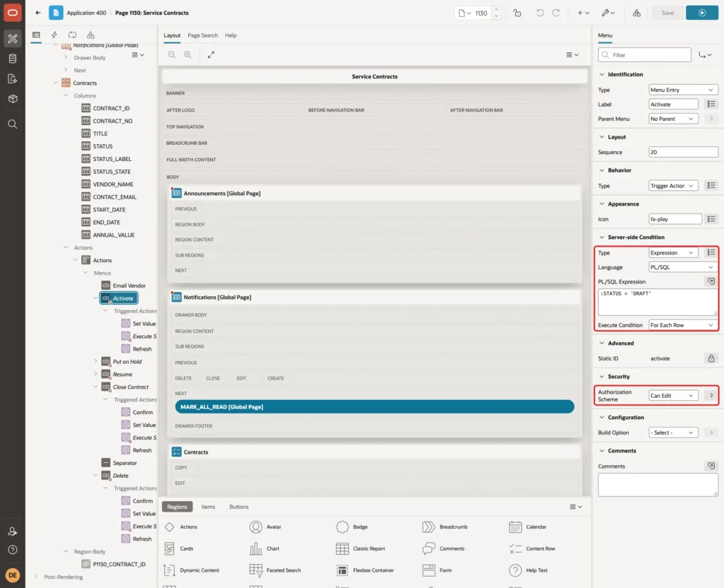724x588 pixels.
Task: Click the Sequence input field
Action: [683, 153]
